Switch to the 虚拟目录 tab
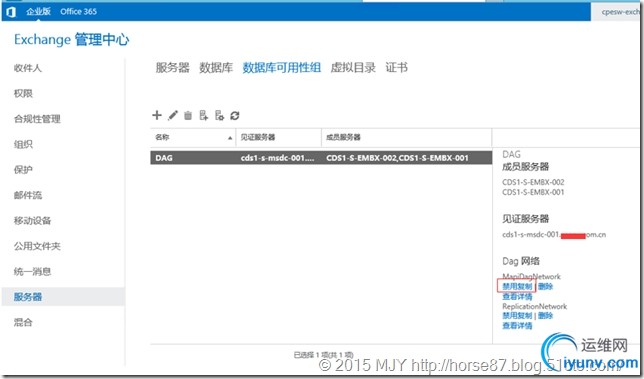Screen dimensions: 644x379 [353, 68]
